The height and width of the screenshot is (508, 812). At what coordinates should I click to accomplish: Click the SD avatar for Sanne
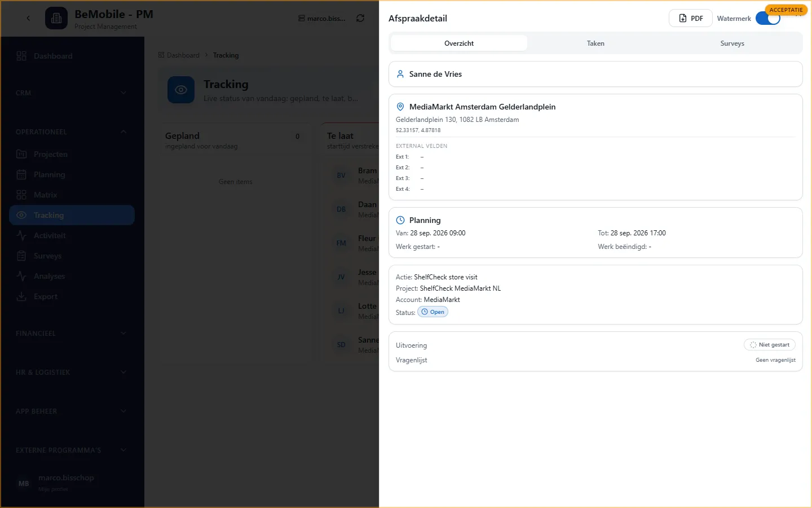click(341, 345)
